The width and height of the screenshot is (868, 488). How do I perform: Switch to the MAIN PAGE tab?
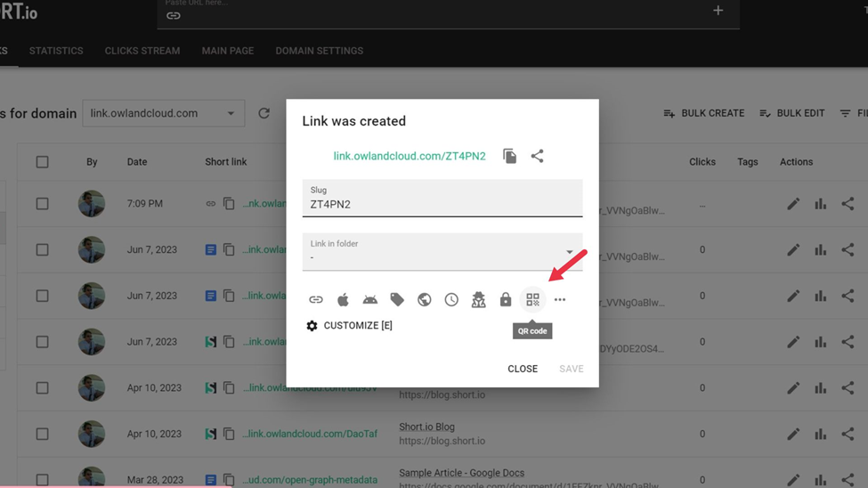tap(228, 51)
